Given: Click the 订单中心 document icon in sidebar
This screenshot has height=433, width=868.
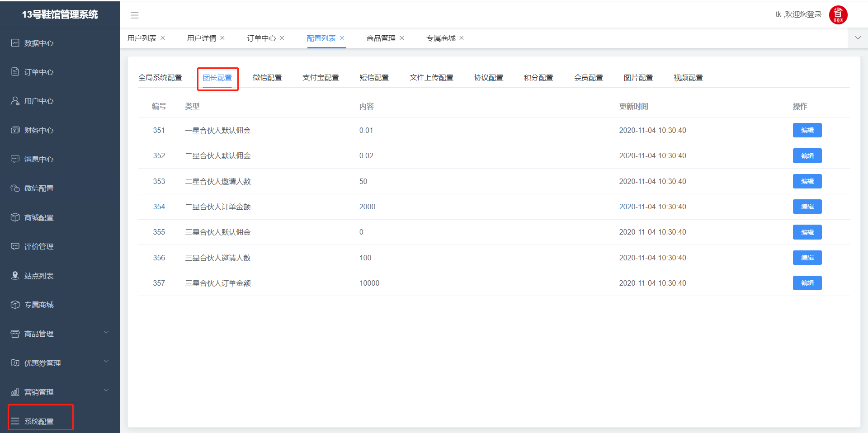Looking at the screenshot, I should point(15,72).
